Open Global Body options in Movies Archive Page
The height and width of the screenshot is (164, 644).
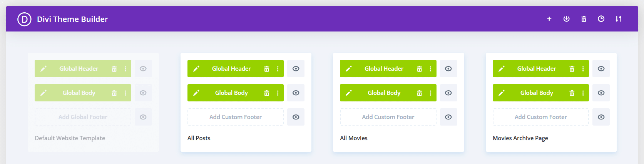[583, 93]
